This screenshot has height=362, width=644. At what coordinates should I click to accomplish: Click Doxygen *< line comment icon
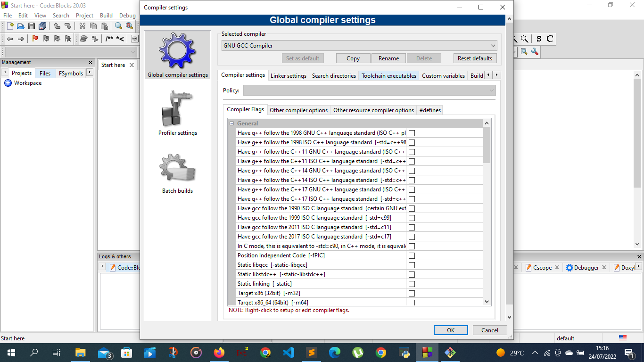coord(120,39)
